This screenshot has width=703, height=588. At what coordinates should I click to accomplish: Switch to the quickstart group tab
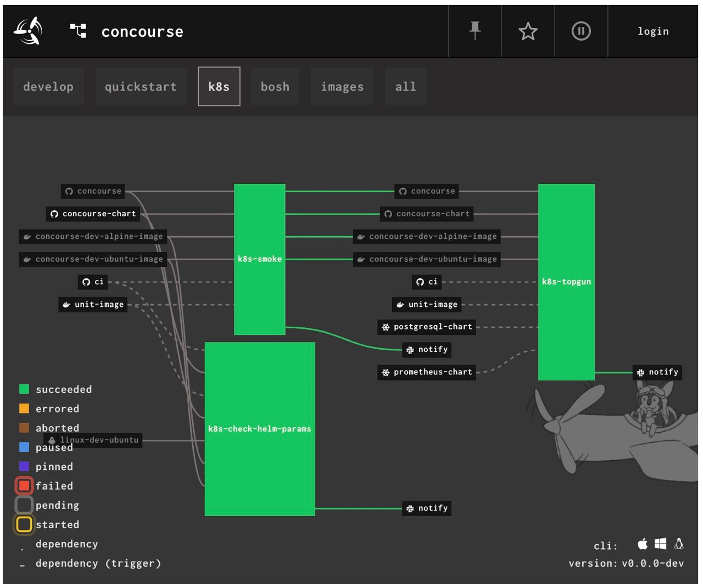(x=141, y=86)
